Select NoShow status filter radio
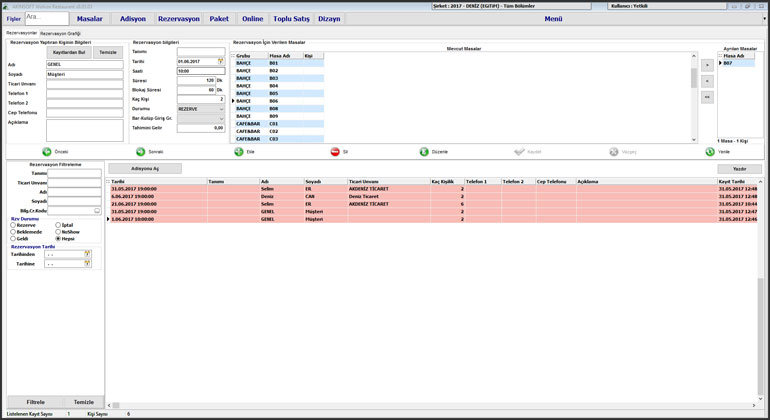The width and height of the screenshot is (770, 420). tap(58, 232)
